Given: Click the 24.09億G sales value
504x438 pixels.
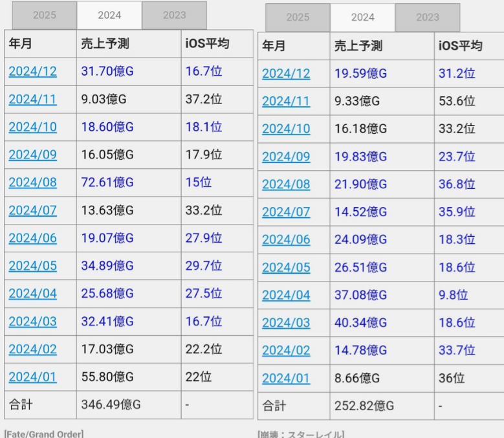Looking at the screenshot, I should [x=360, y=240].
